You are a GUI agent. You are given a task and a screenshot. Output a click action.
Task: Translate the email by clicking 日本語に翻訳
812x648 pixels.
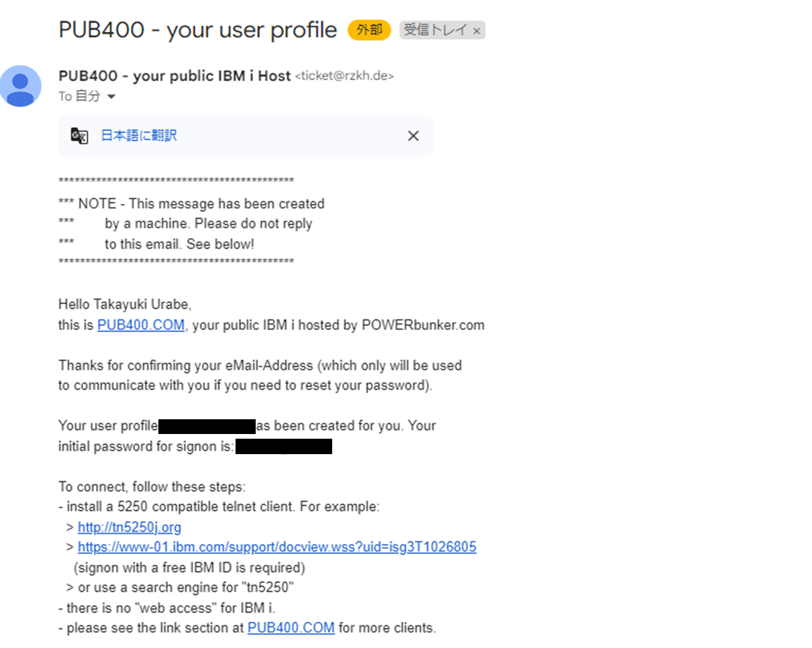click(x=141, y=136)
